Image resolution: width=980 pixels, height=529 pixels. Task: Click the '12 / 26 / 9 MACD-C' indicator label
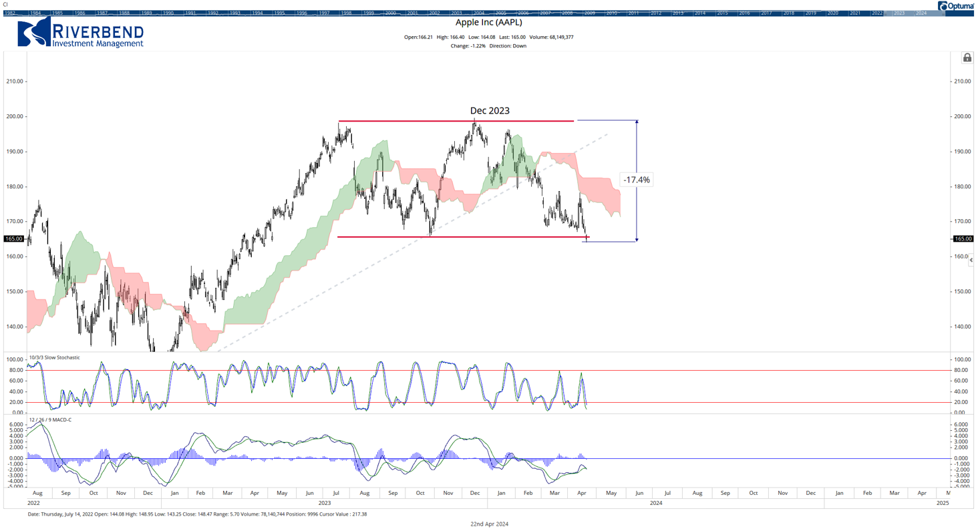click(50, 419)
